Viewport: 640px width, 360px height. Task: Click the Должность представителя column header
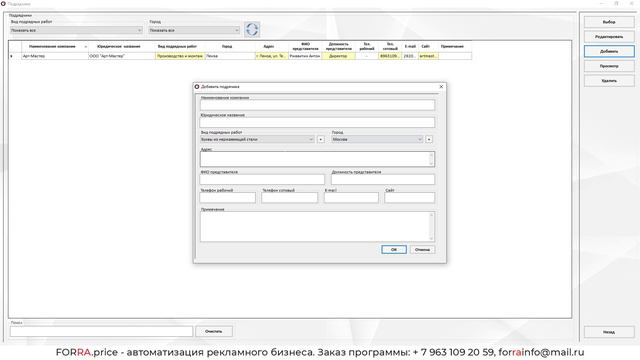click(x=339, y=47)
